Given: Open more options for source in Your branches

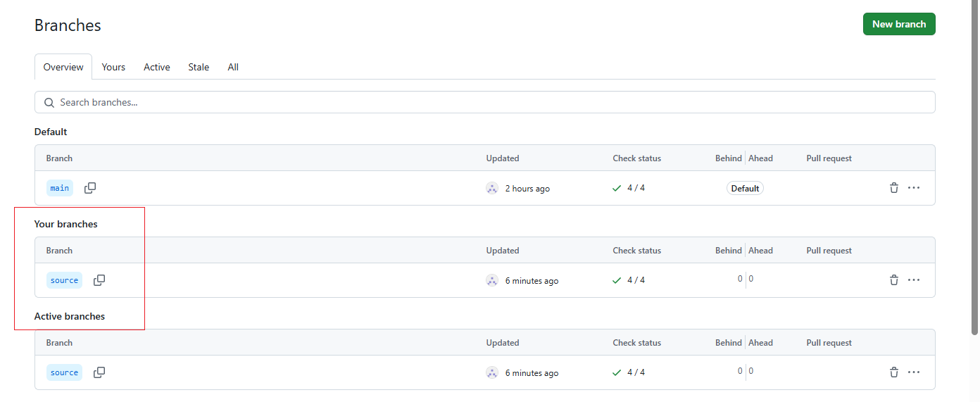Looking at the screenshot, I should click(x=914, y=280).
